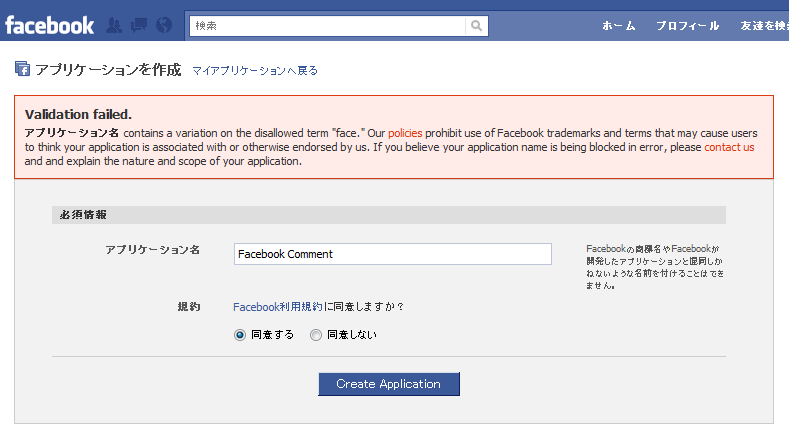Image resolution: width=789 pixels, height=440 pixels.
Task: Click the Create Application button
Action: [x=389, y=384]
